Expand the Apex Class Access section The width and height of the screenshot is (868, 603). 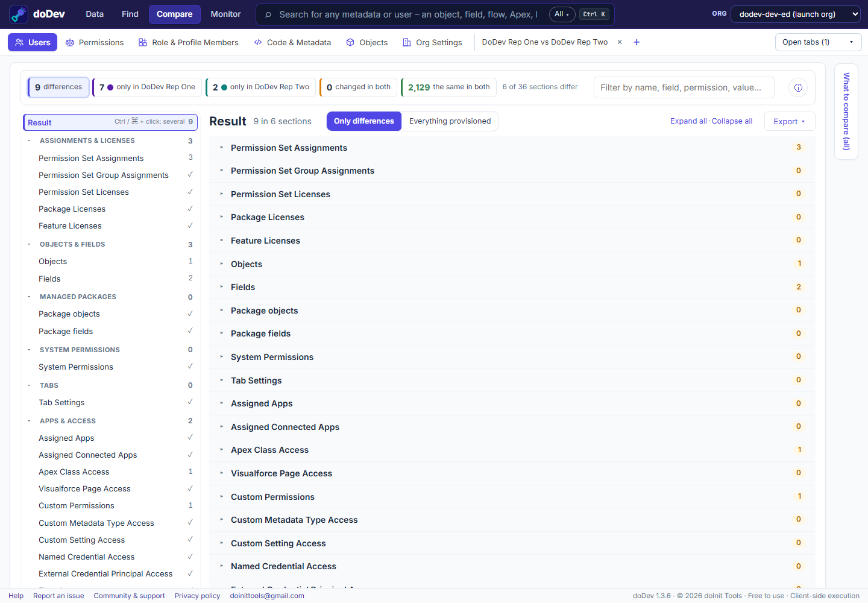512,450
